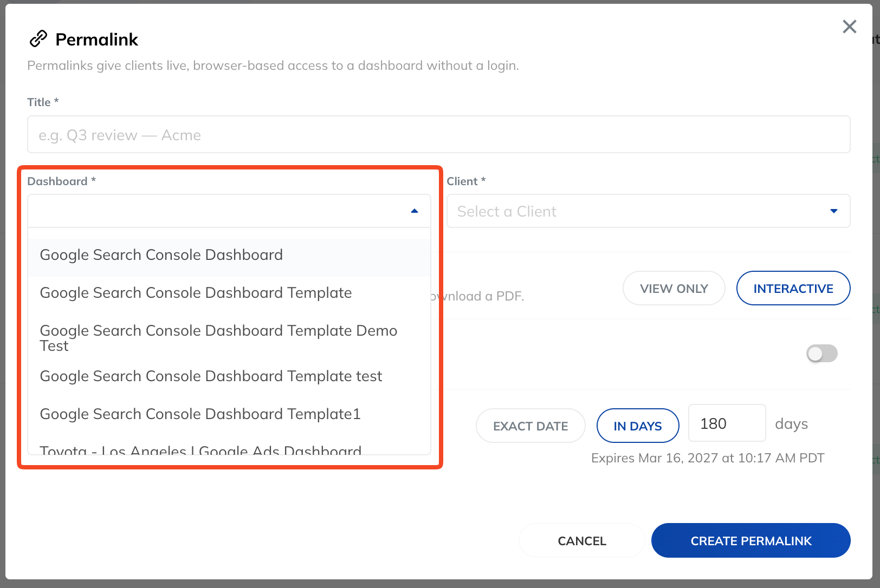
Task: Select EXACT DATE expiration option
Action: (530, 426)
